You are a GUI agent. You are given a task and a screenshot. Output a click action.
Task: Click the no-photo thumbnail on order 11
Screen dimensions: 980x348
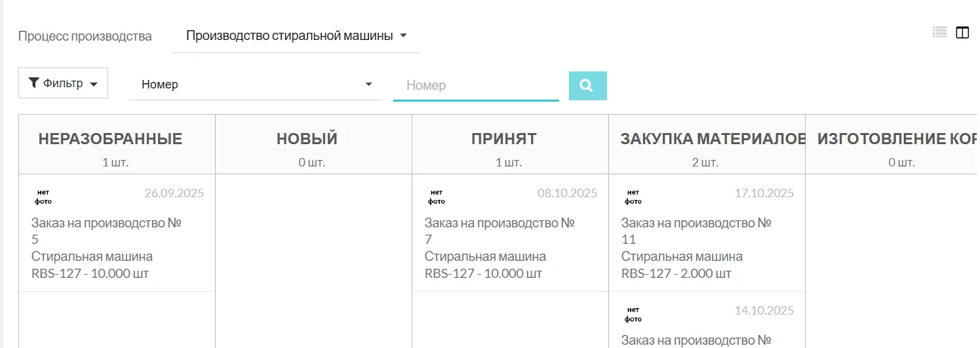coord(633,197)
